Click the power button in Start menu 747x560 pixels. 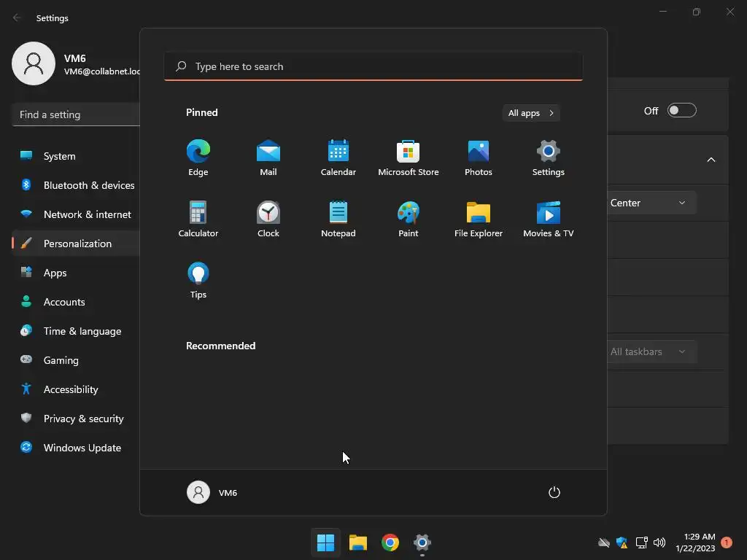pyautogui.click(x=554, y=492)
